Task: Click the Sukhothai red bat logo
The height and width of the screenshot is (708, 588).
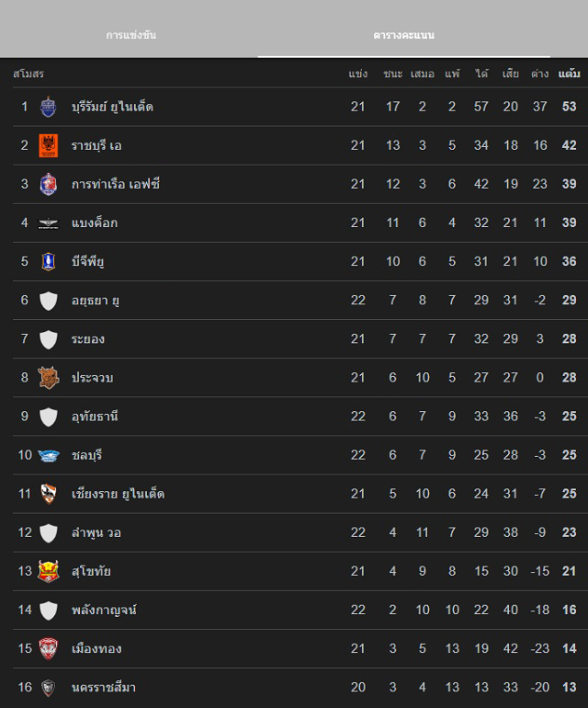Action: [x=49, y=571]
